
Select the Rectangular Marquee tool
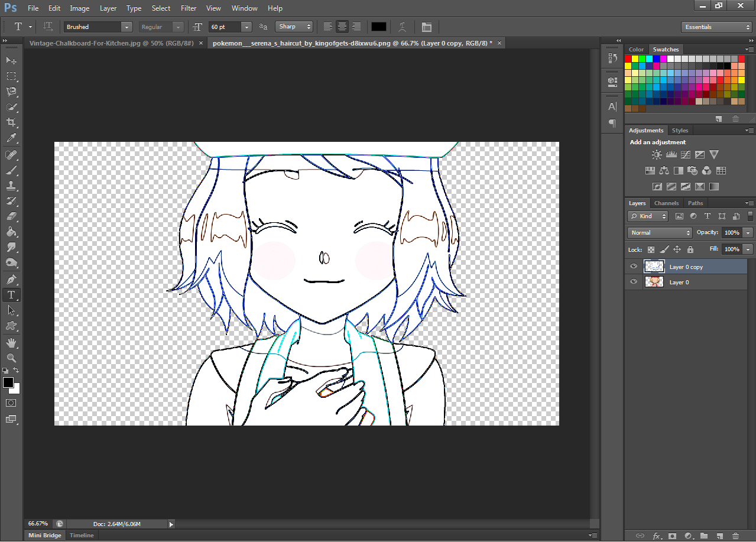tap(11, 76)
